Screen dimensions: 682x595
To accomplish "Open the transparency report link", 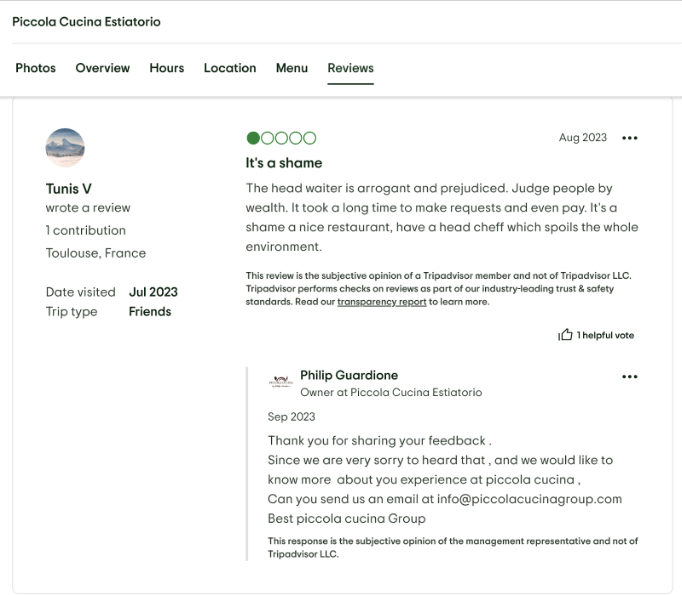I will [x=381, y=302].
